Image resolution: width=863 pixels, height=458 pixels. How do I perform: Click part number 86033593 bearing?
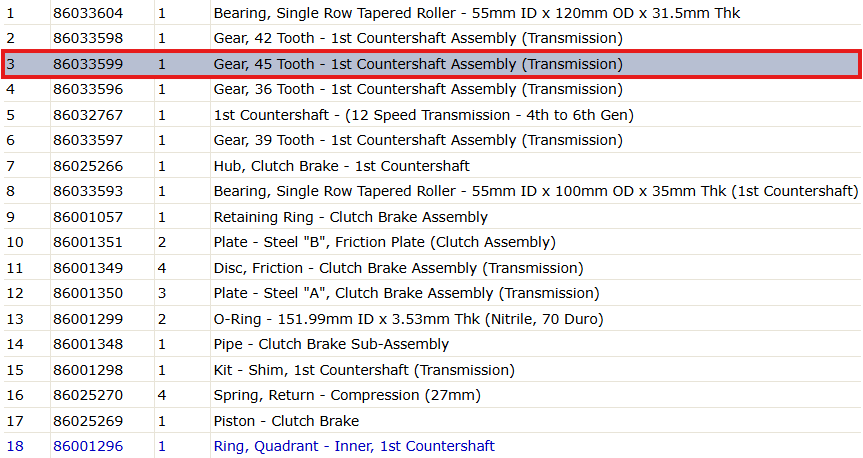[88, 192]
